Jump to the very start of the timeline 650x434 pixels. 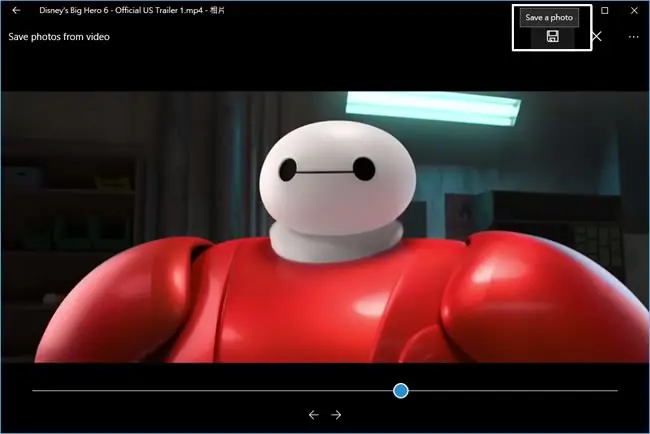pos(33,390)
